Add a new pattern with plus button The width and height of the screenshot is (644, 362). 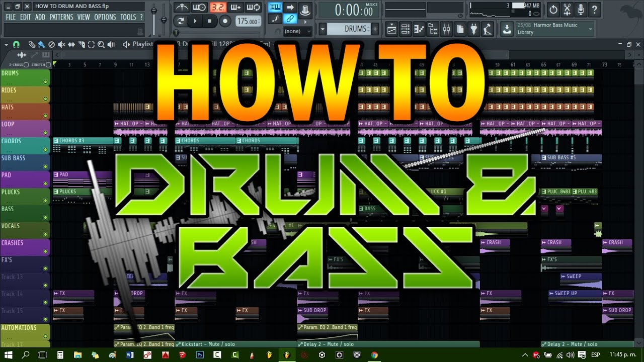375,29
